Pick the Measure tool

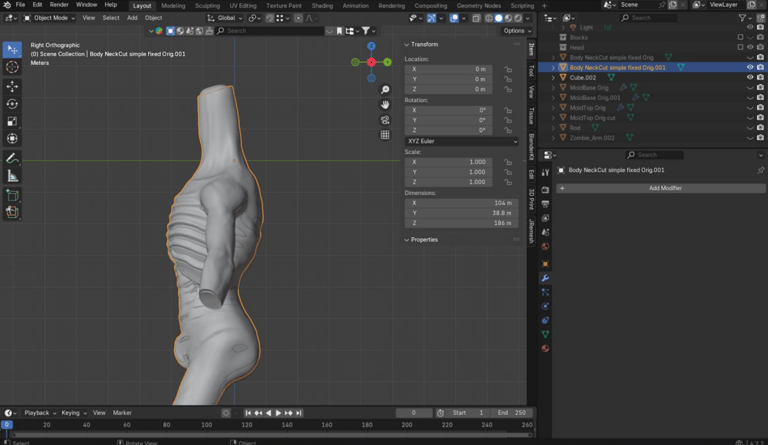tap(12, 176)
